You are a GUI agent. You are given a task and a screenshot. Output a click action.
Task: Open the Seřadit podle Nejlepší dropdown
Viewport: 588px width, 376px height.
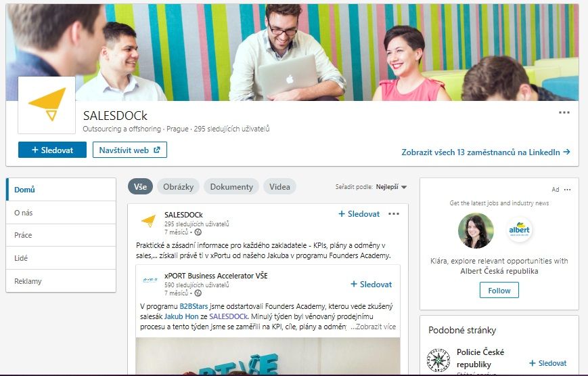point(391,187)
